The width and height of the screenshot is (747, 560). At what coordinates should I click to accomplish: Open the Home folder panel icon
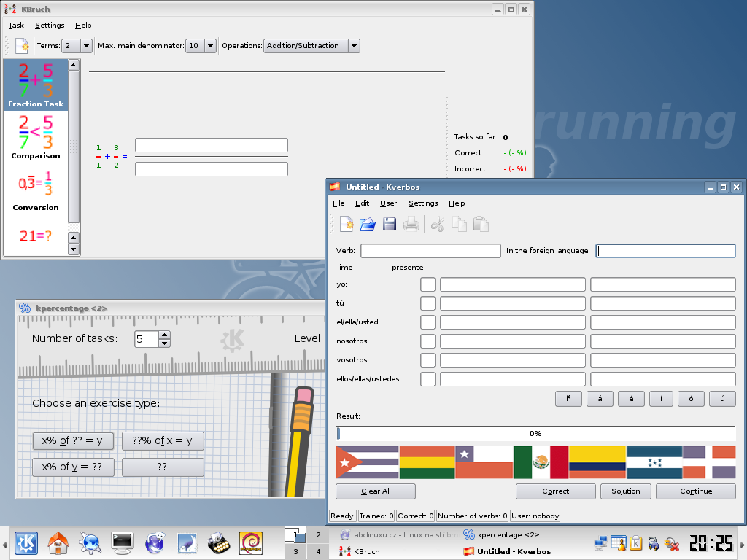[58, 543]
